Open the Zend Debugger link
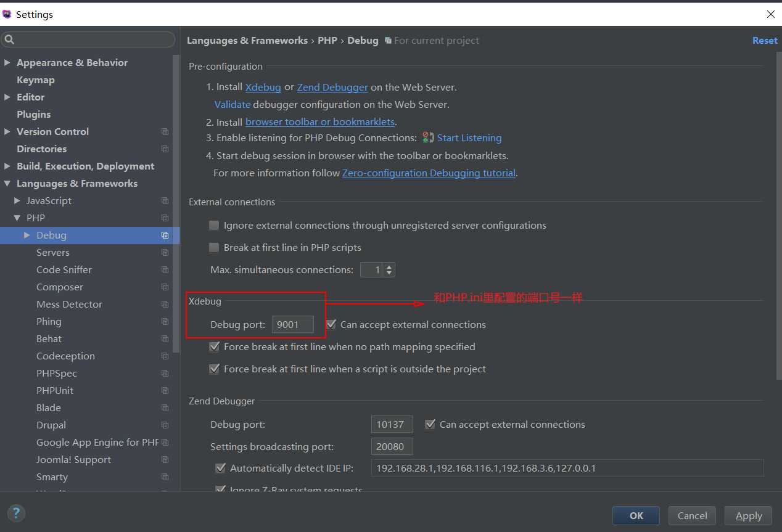The height and width of the screenshot is (532, 782). point(332,87)
